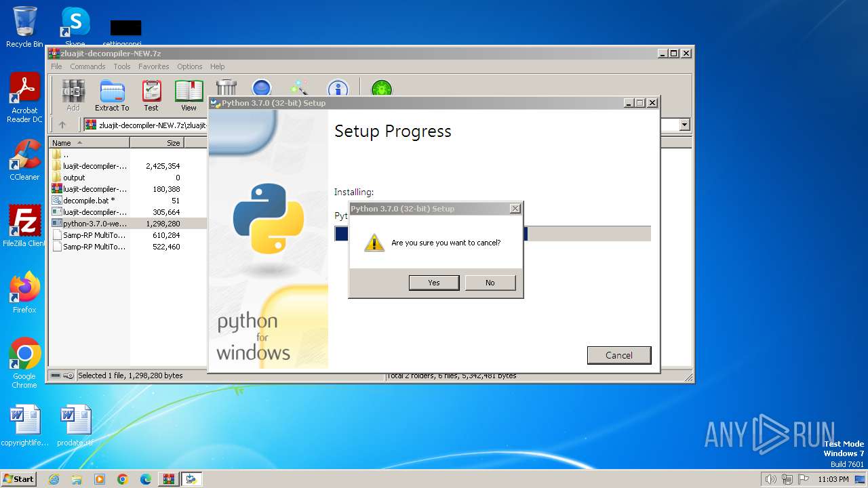Click the Delete trash can toolbar icon

(226, 88)
